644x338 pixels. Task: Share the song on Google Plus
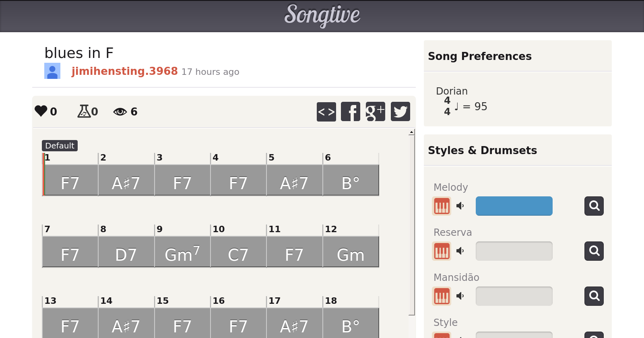(x=375, y=111)
